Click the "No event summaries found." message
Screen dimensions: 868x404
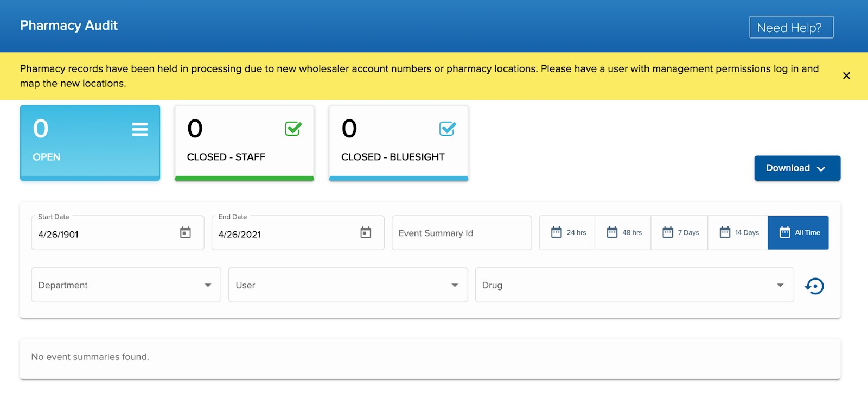90,357
